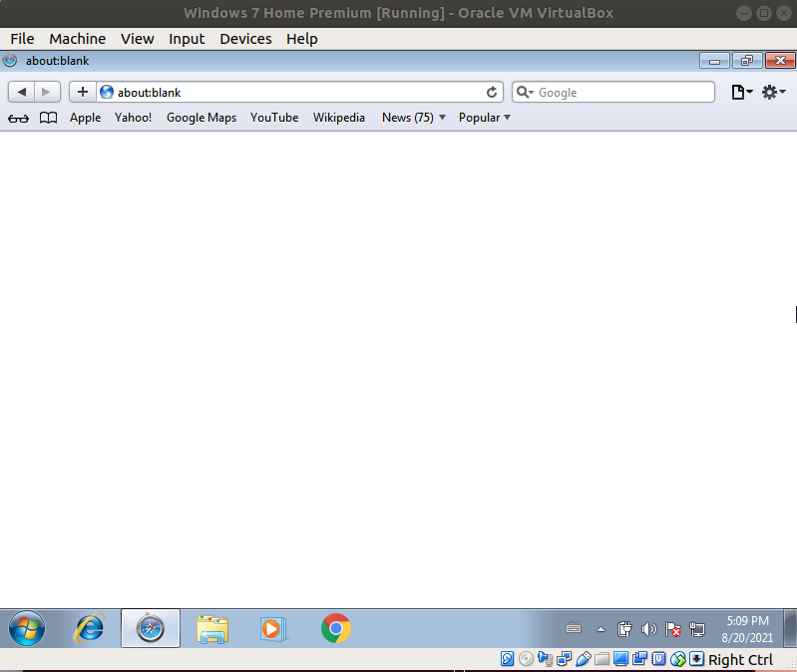Click the Safari compass icon in title bar
Screen dimensions: 797x672
coord(10,60)
